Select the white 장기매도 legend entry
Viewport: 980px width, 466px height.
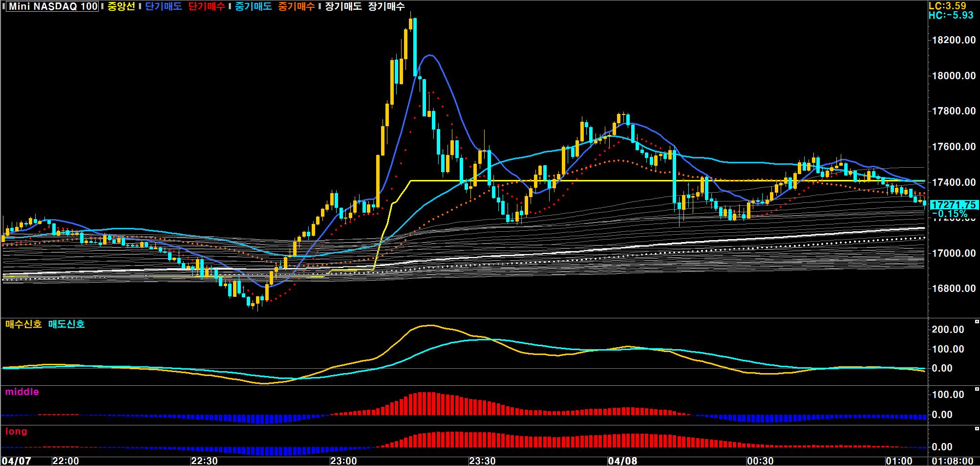343,6
